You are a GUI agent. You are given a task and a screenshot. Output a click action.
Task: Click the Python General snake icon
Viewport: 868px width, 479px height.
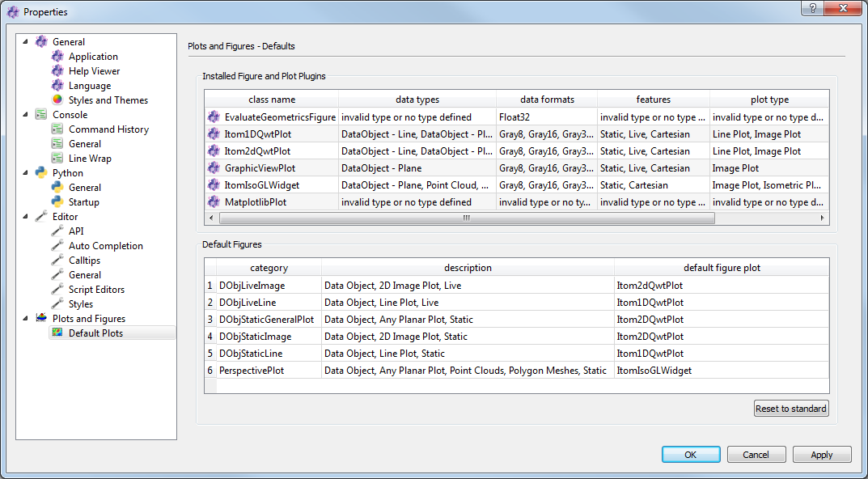click(x=57, y=188)
